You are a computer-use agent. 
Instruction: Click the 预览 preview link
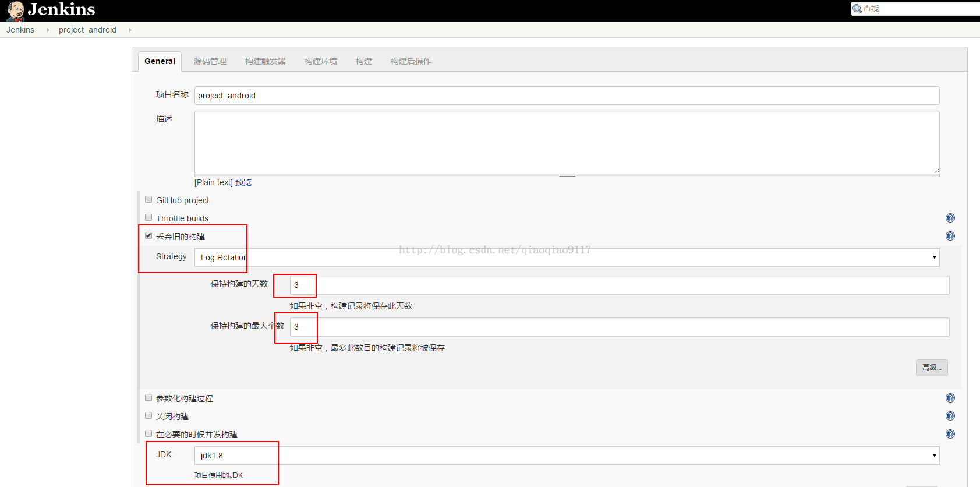(243, 182)
